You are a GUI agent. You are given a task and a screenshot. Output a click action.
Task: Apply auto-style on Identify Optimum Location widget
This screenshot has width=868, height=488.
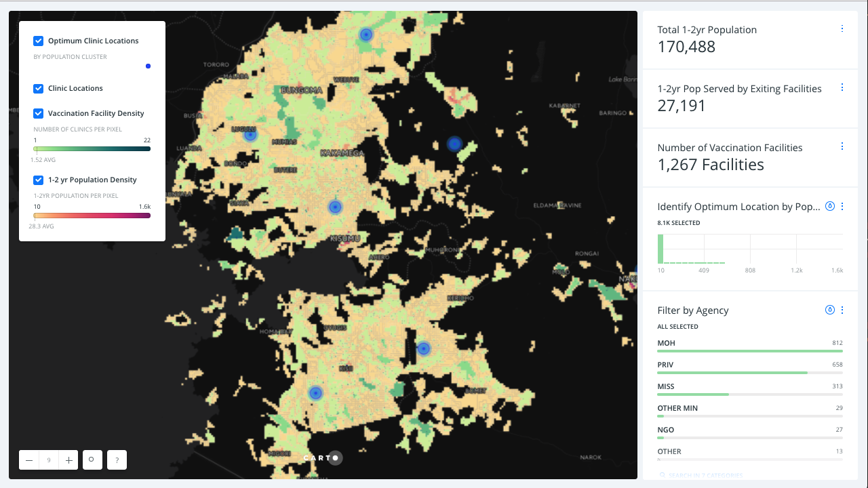click(x=829, y=206)
